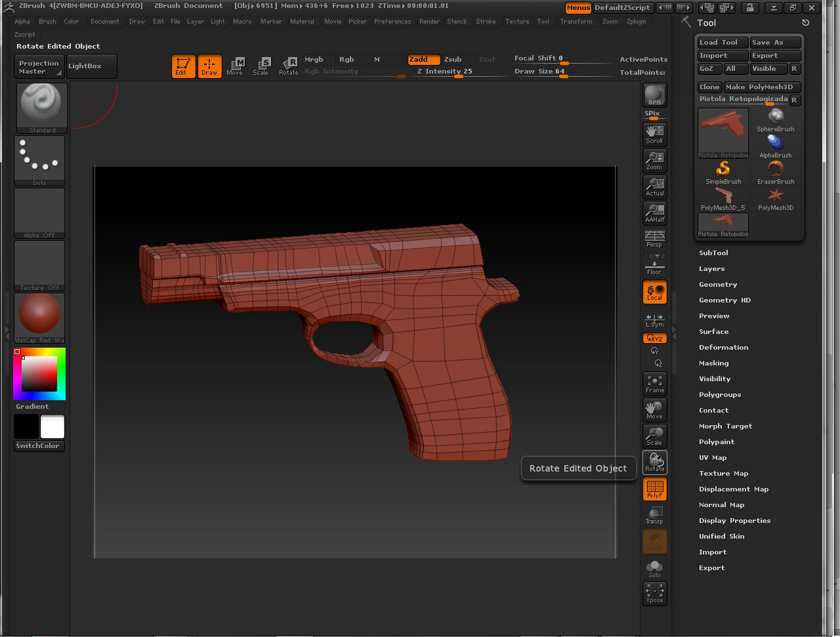This screenshot has width=840, height=637.
Task: Expand the SubTool panel
Action: pyautogui.click(x=713, y=253)
